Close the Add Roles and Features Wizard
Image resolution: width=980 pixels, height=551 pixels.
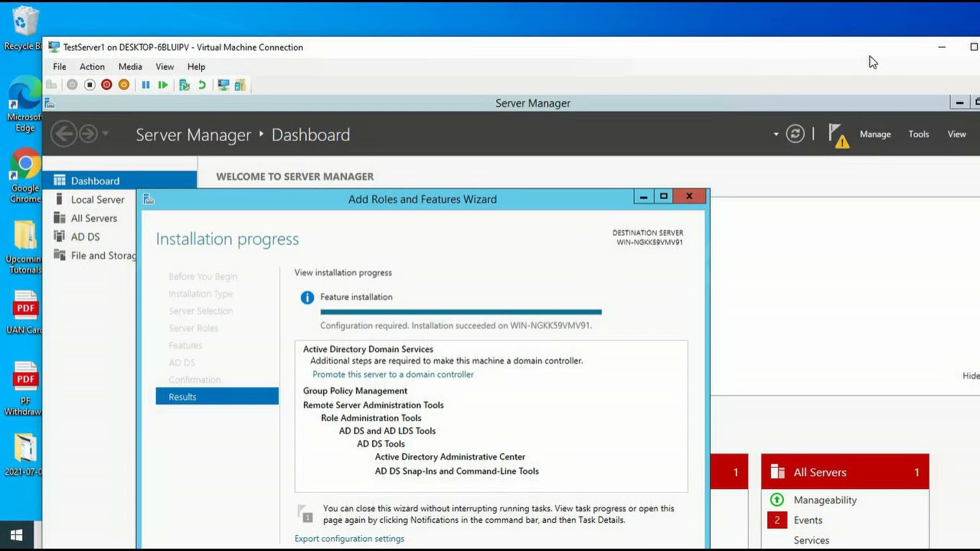689,197
